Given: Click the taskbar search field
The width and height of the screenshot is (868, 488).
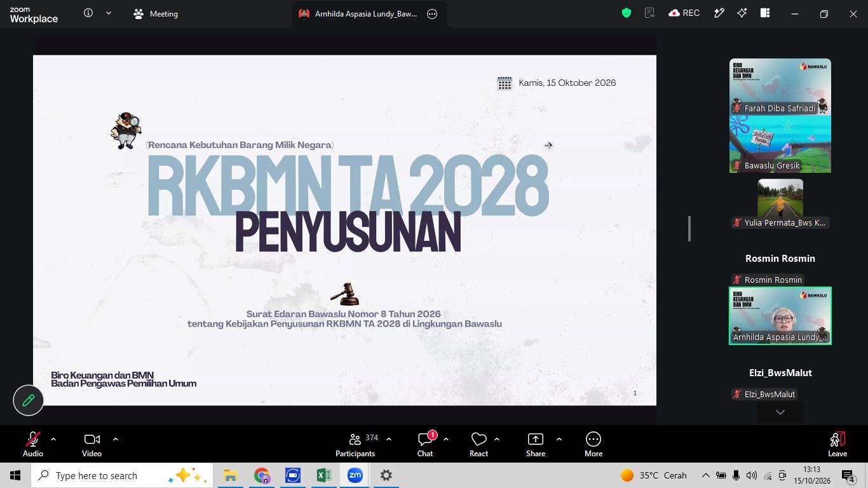Looking at the screenshot, I should coord(121,475).
